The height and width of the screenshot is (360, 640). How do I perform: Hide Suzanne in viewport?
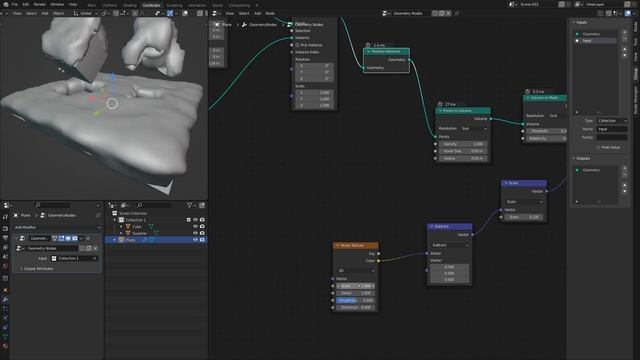pos(195,233)
